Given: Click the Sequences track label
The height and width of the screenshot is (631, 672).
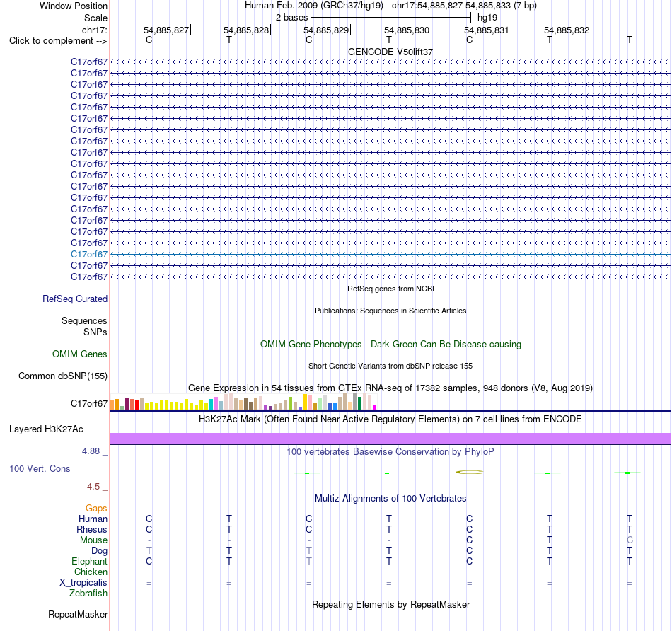Looking at the screenshot, I should pos(84,320).
